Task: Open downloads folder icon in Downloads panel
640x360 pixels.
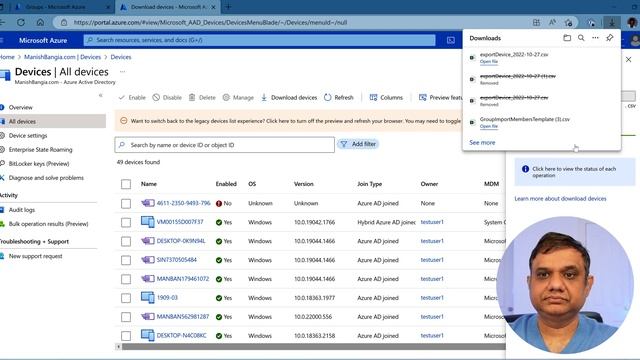Action: click(567, 38)
